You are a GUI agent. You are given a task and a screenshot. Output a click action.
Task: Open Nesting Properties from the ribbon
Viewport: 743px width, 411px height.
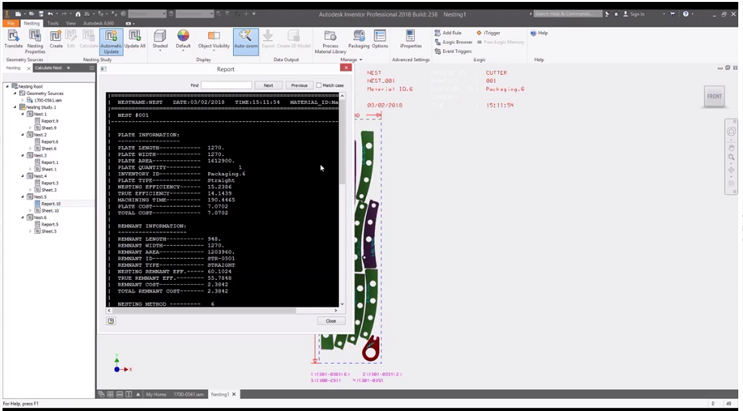(36, 38)
